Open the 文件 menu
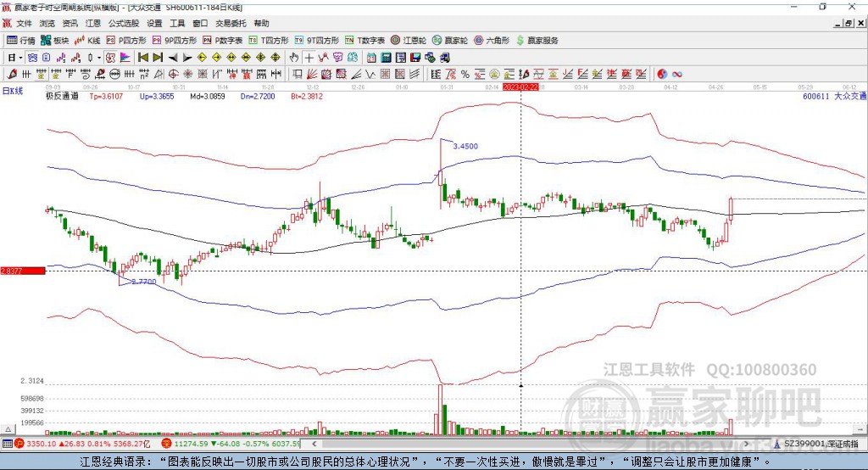This screenshot has width=868, height=470. 25,23
